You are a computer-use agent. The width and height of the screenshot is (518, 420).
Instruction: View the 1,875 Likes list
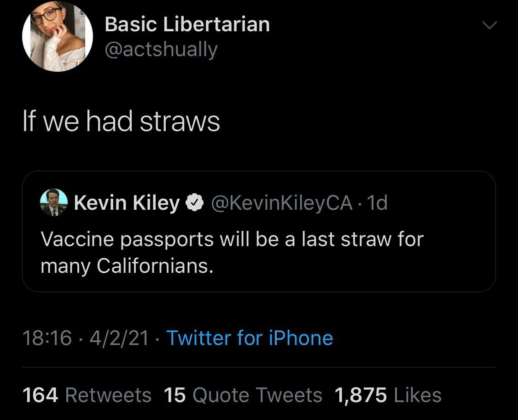(x=388, y=395)
